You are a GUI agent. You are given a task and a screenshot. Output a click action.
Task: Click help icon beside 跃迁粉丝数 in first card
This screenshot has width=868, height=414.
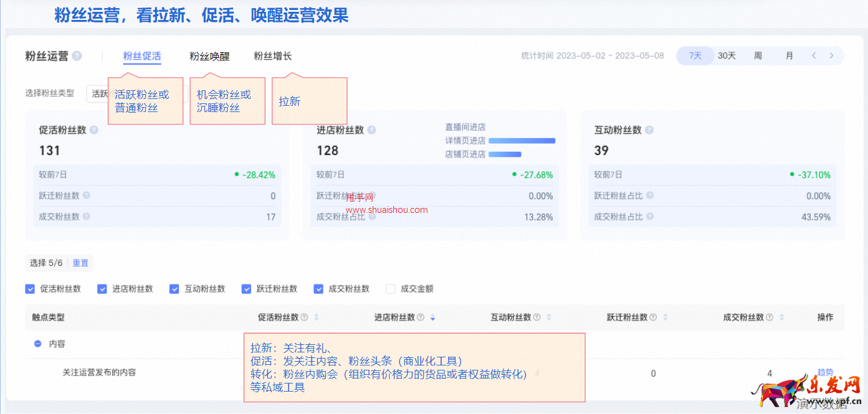point(85,195)
